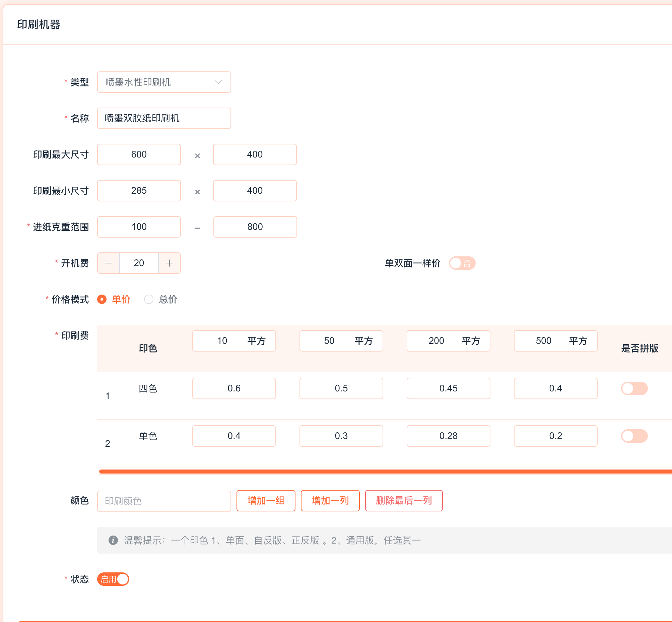Click the info icon beside 温馨提示
672x622 pixels.
click(113, 540)
